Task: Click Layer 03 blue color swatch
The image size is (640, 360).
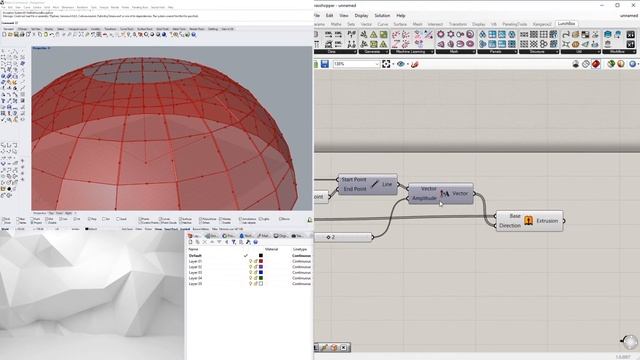Action: (261, 272)
